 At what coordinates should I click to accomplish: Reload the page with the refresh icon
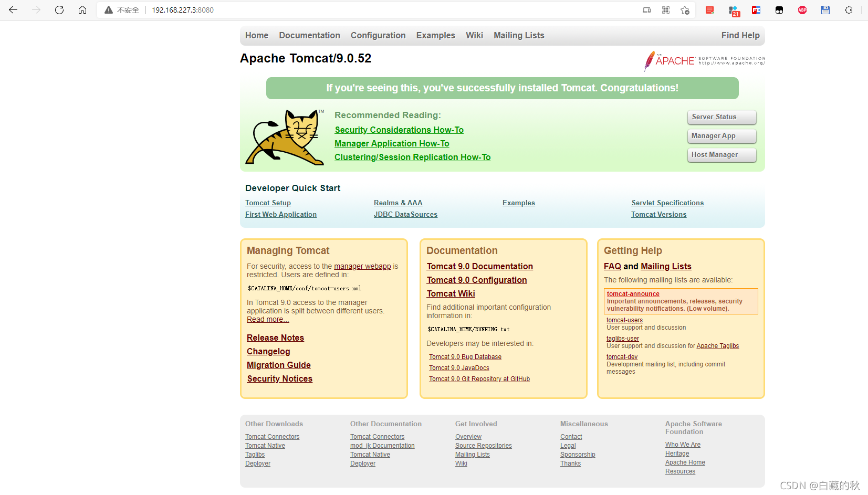pyautogui.click(x=59, y=10)
